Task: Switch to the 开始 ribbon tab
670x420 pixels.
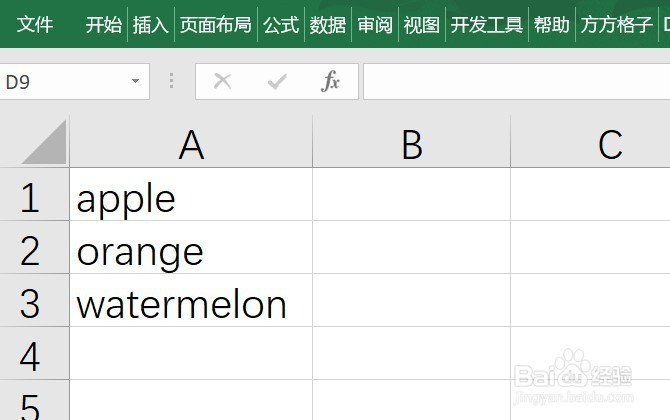Action: (104, 24)
